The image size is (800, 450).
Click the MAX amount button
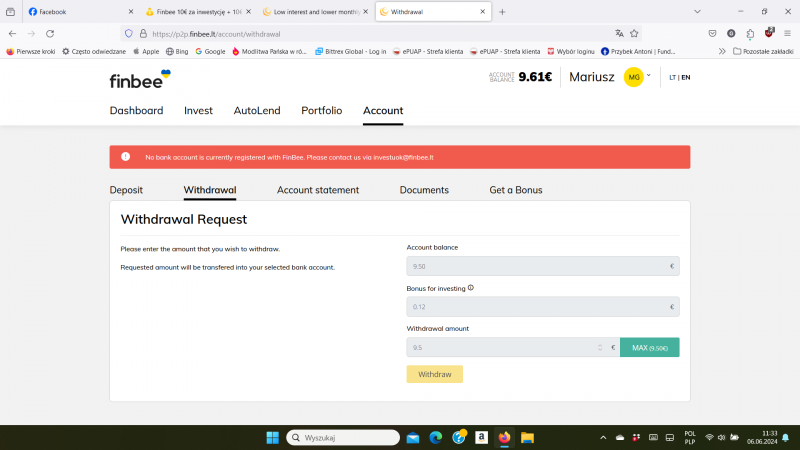click(649, 347)
